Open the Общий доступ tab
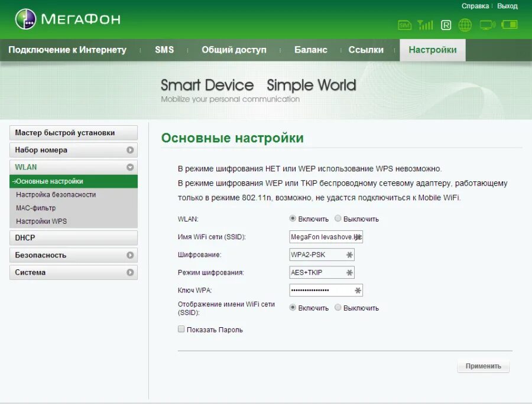Image resolution: width=532 pixels, height=404 pixels. pyautogui.click(x=233, y=50)
